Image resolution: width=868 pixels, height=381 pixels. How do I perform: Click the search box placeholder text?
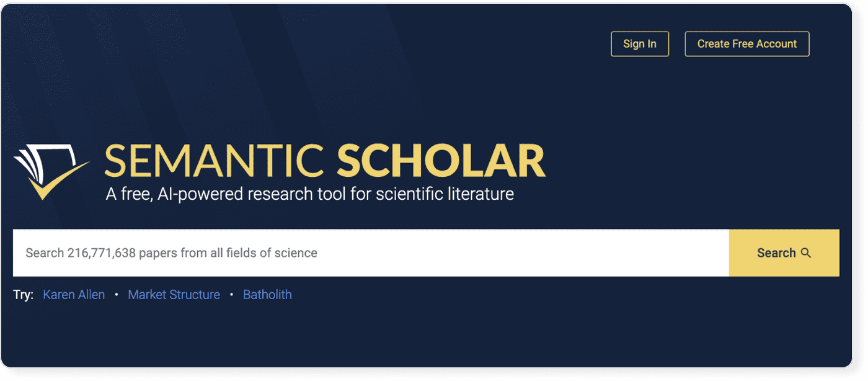[171, 253]
